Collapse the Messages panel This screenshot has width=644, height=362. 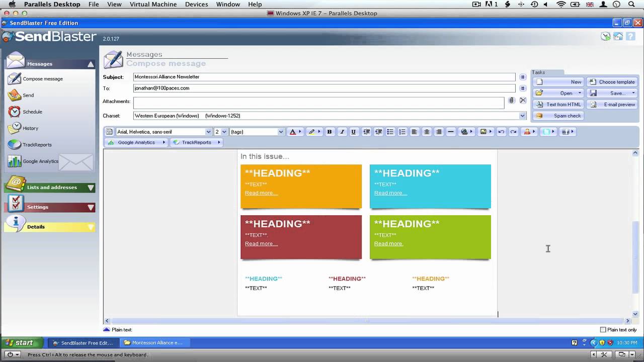tap(91, 64)
